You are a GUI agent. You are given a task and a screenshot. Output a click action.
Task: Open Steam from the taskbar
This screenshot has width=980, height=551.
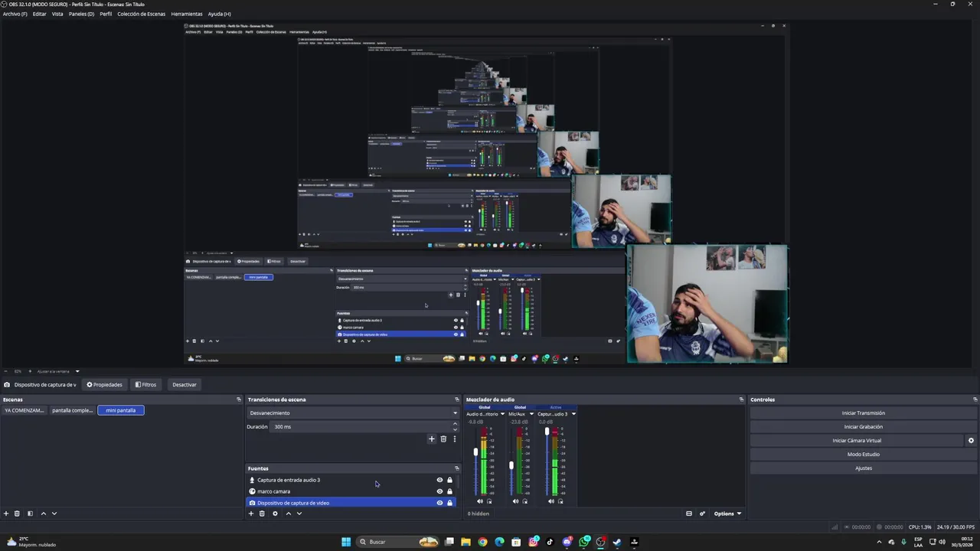click(617, 542)
